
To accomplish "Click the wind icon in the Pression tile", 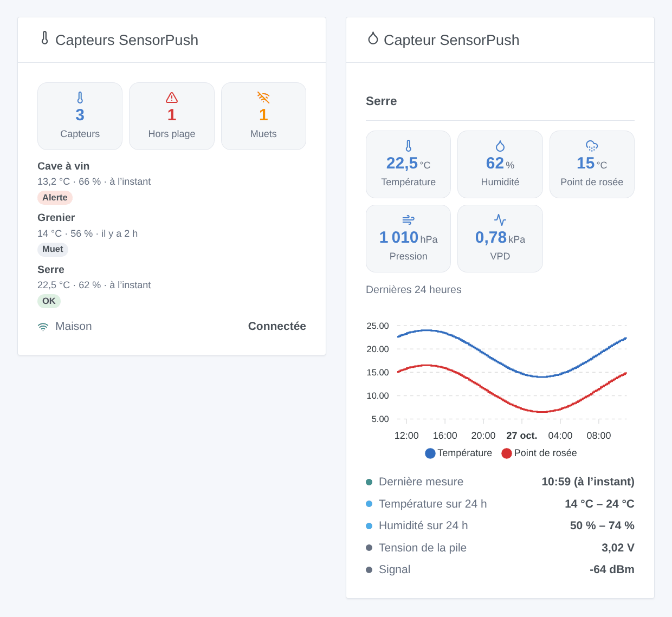I will pos(409,220).
